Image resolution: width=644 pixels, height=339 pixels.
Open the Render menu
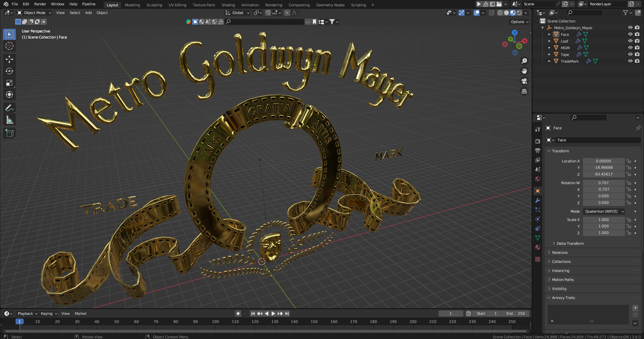tap(40, 4)
